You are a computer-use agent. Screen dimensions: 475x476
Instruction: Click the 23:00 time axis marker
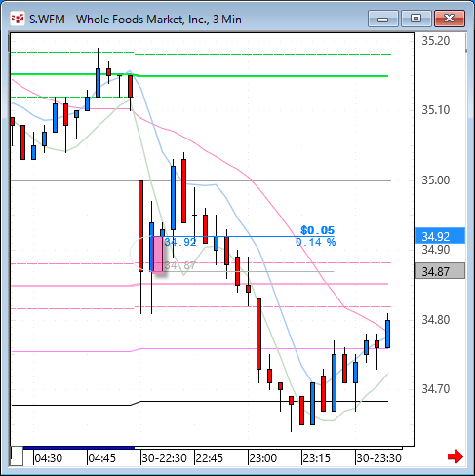pyautogui.click(x=262, y=458)
